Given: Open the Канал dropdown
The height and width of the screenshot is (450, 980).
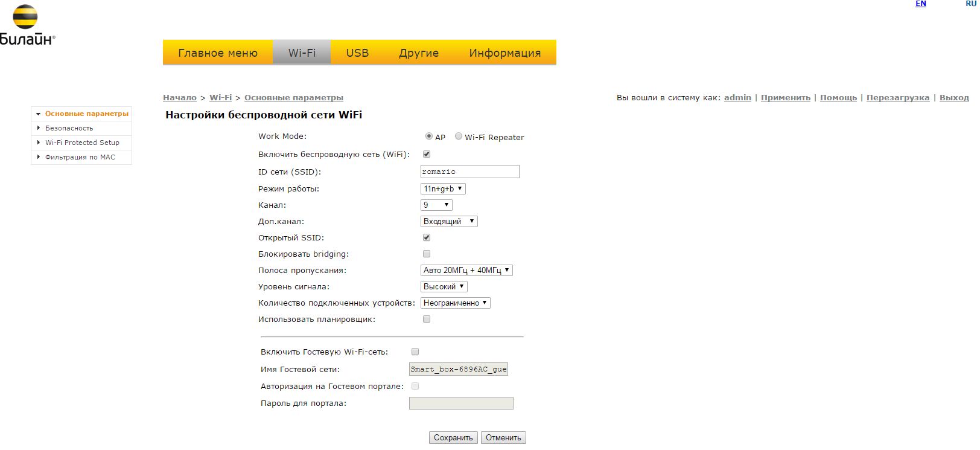Looking at the screenshot, I should coord(436,205).
